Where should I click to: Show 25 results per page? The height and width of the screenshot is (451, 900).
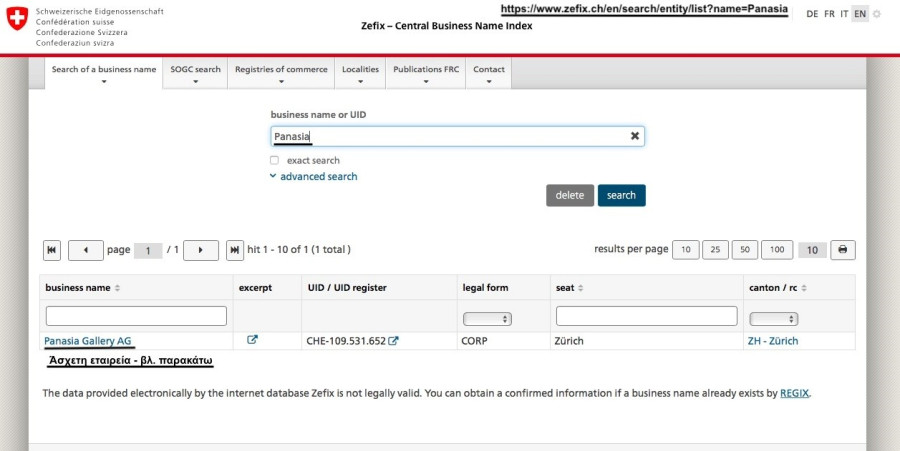pos(715,250)
